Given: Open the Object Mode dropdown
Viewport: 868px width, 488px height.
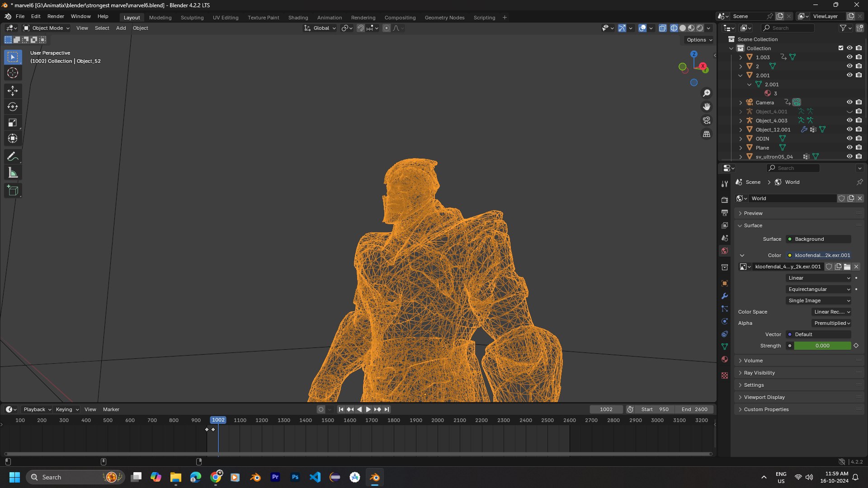Looking at the screenshot, I should click(x=47, y=28).
